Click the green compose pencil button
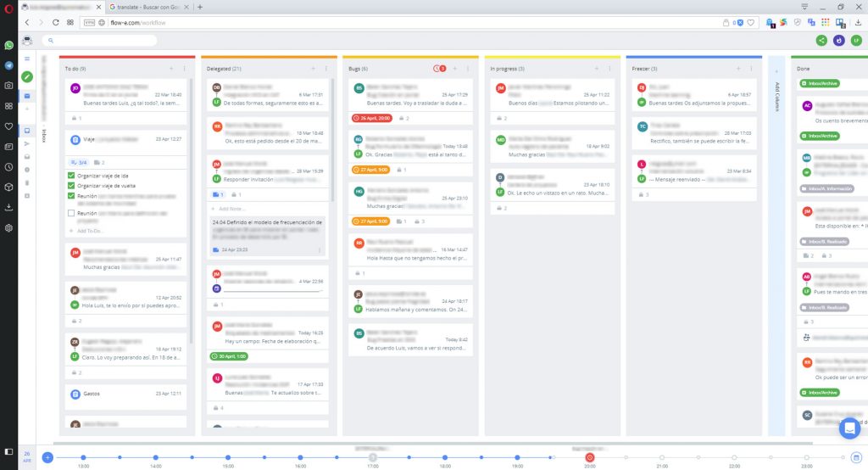Screen dimensions: 868x470 point(27,77)
